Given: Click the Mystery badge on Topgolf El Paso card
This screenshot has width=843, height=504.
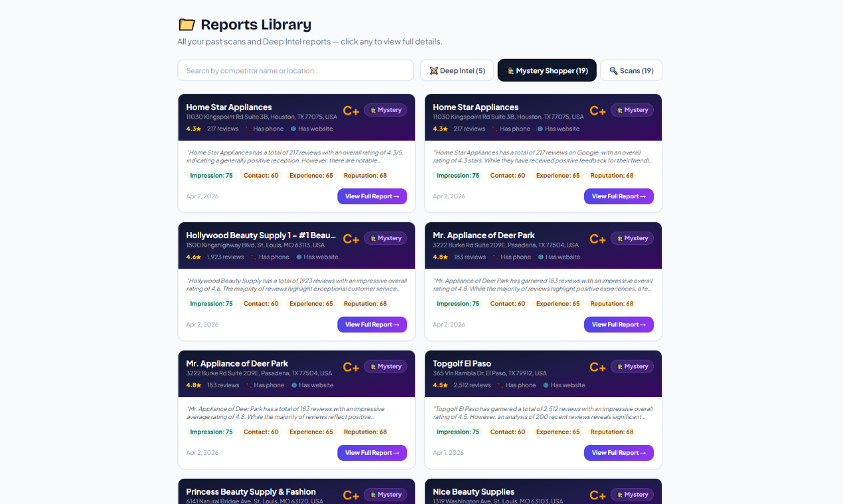Looking at the screenshot, I should click(x=631, y=366).
